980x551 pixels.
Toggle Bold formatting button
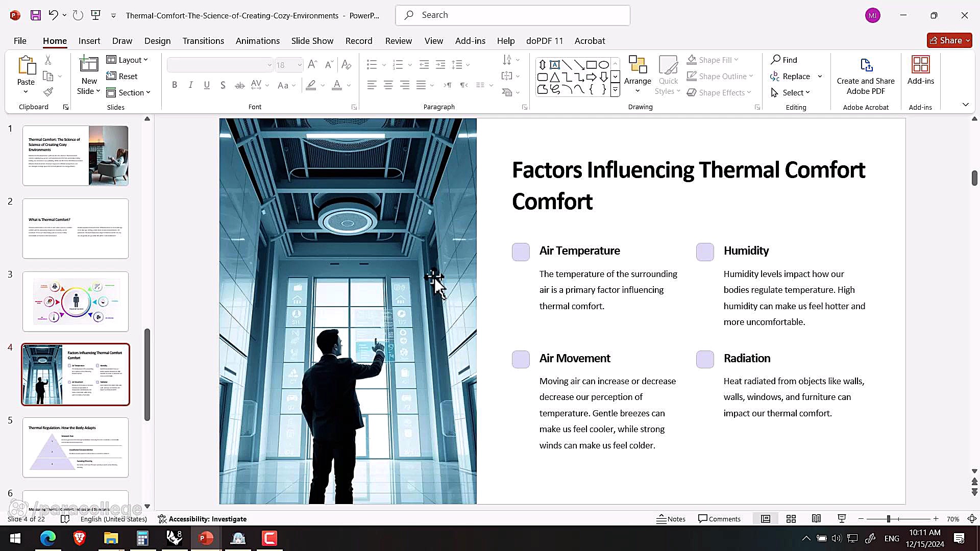pyautogui.click(x=175, y=85)
